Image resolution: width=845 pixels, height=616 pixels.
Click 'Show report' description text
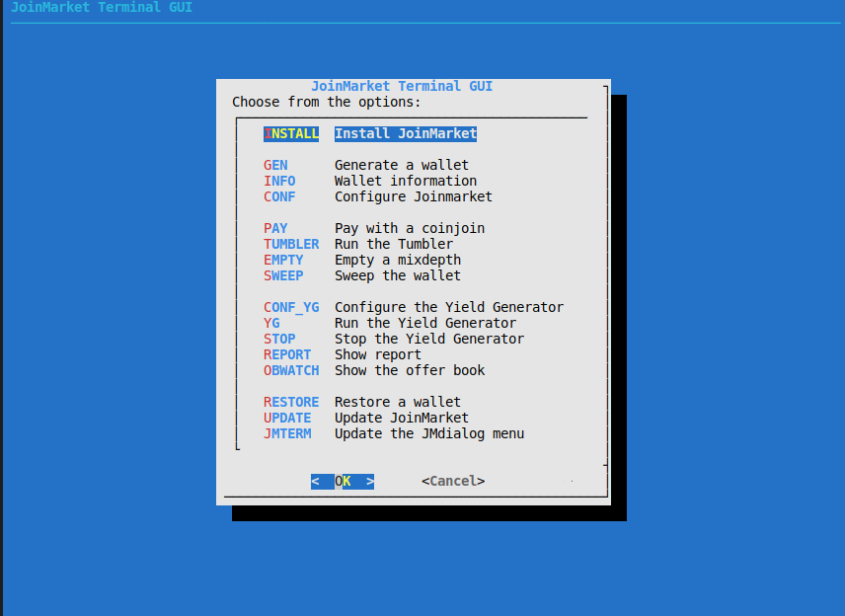click(x=378, y=354)
